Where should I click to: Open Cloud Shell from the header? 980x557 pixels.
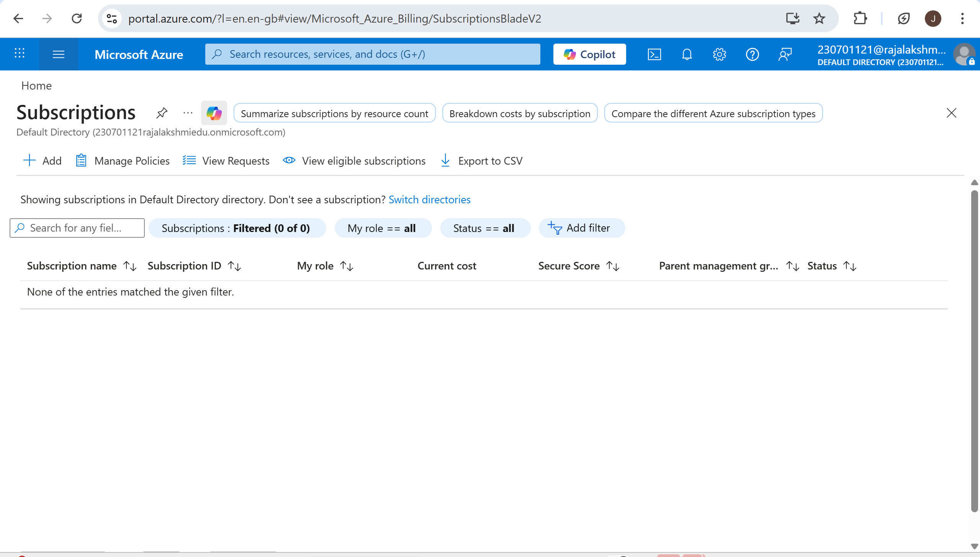[x=654, y=54]
